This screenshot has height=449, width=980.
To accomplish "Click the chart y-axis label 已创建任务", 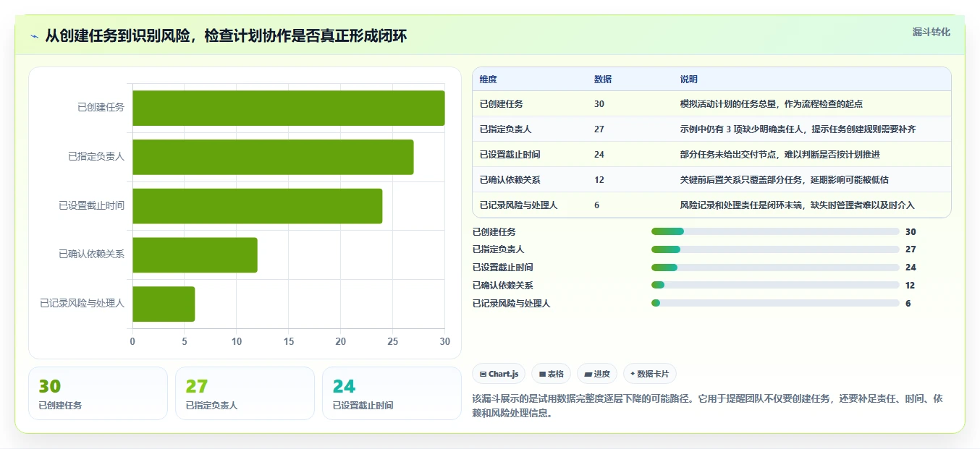I will 101,108.
